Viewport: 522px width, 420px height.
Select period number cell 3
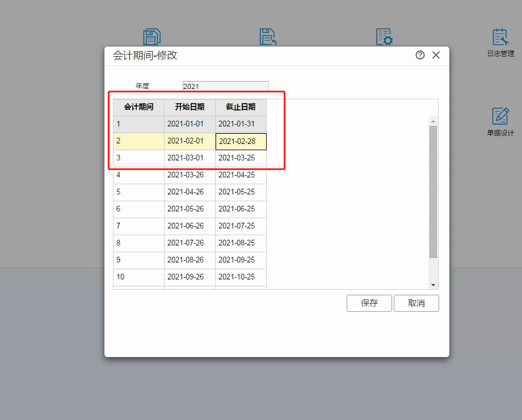139,158
